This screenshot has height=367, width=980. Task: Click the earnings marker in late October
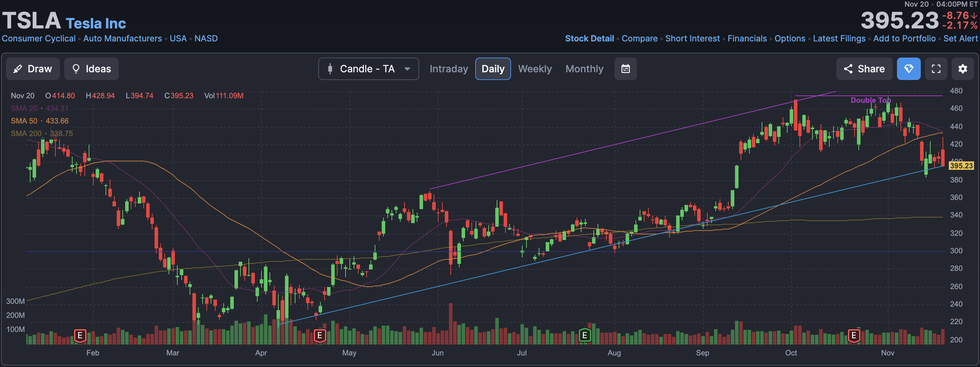click(x=854, y=335)
